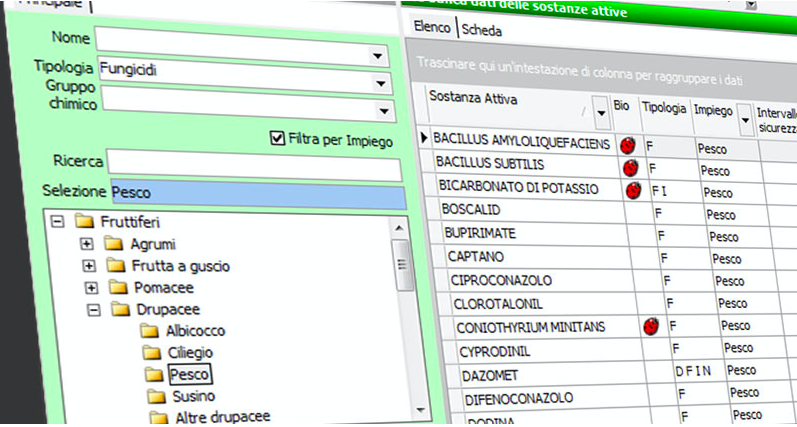797x427 pixels.
Task: Collapse the Drupacee tree node
Action: tap(92, 310)
